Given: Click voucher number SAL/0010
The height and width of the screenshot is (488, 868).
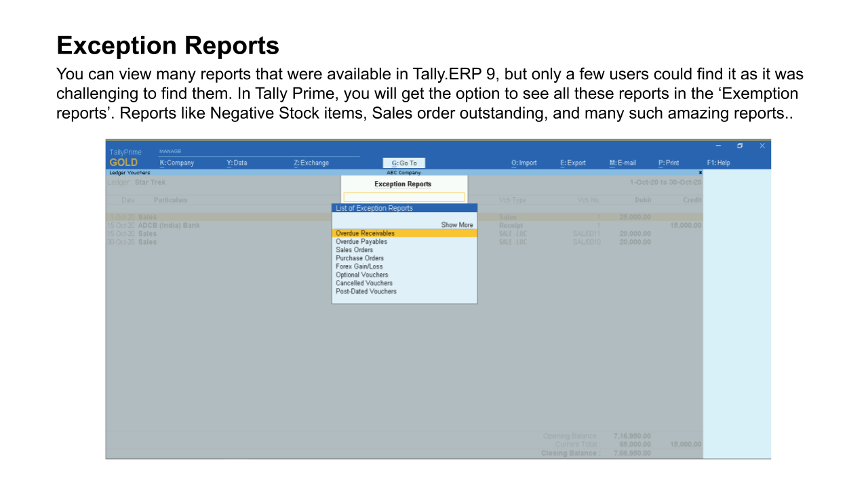Looking at the screenshot, I should (587, 242).
